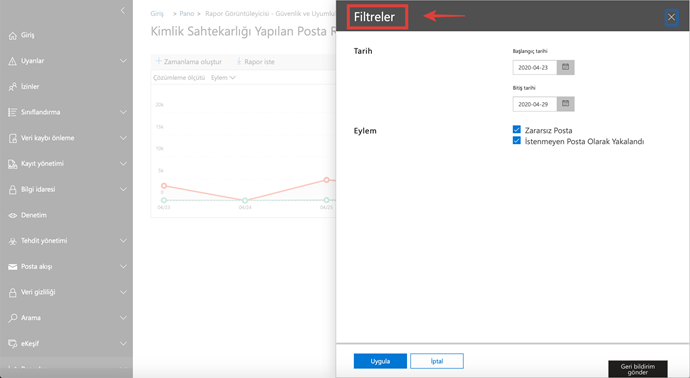690x378 pixels.
Task: Expand the Sınıflandırma menu chevron
Action: pos(123,112)
